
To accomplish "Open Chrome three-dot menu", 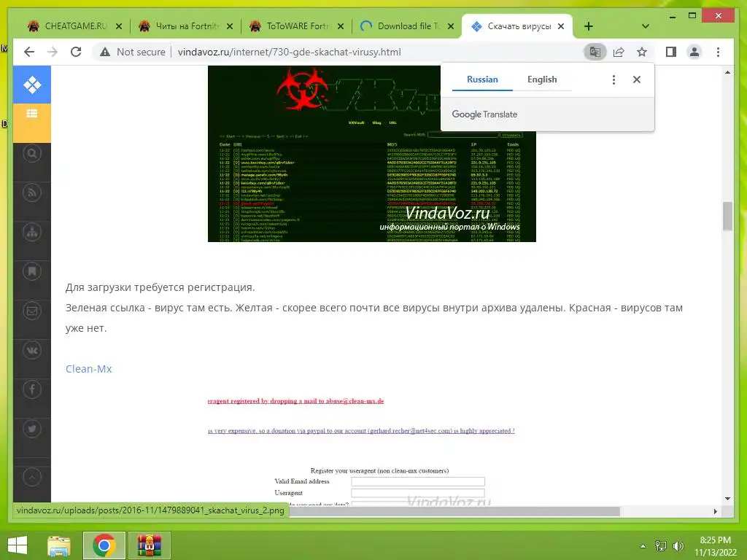I will click(x=718, y=52).
